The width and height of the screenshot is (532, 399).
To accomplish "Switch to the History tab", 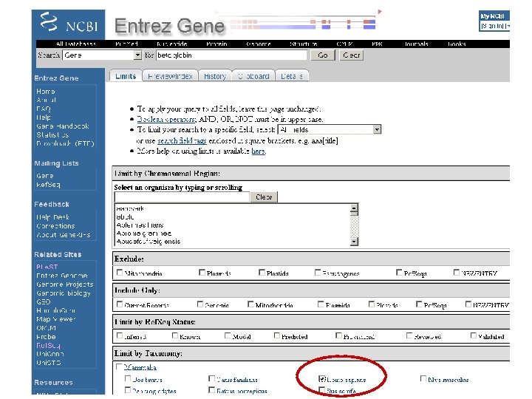I will point(215,76).
